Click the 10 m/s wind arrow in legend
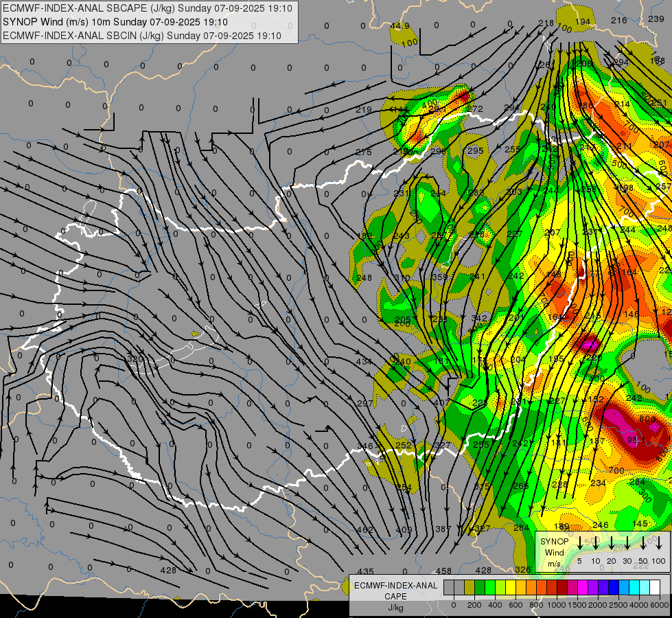Viewport: 672px width, 618px height. coord(596,542)
